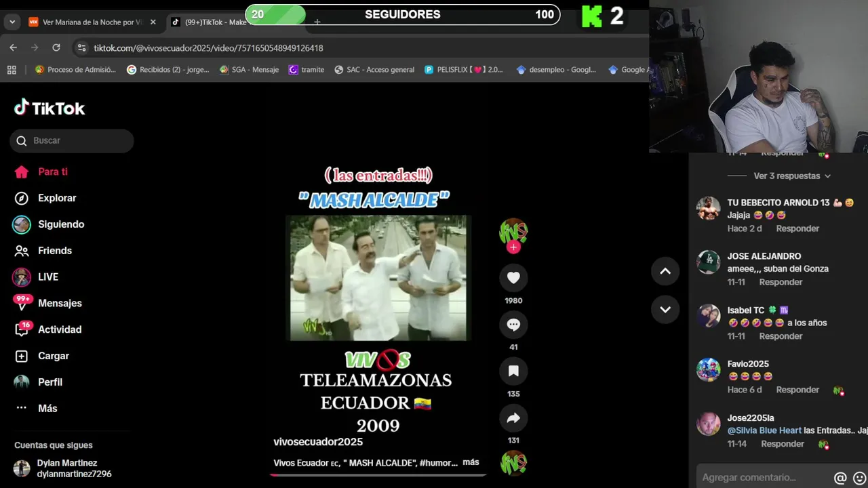The width and height of the screenshot is (868, 488).
Task: Click the TikTok logo
Action: pyautogui.click(x=50, y=108)
